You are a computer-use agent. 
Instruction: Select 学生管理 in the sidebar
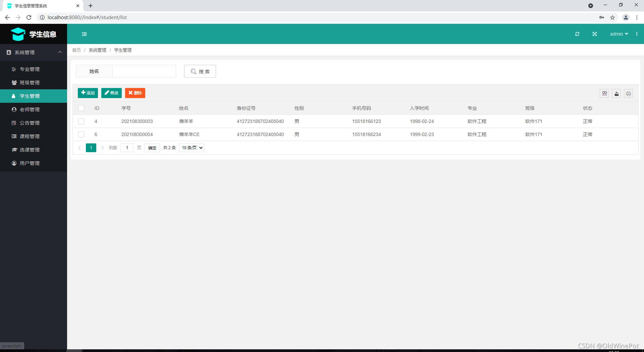[34, 96]
